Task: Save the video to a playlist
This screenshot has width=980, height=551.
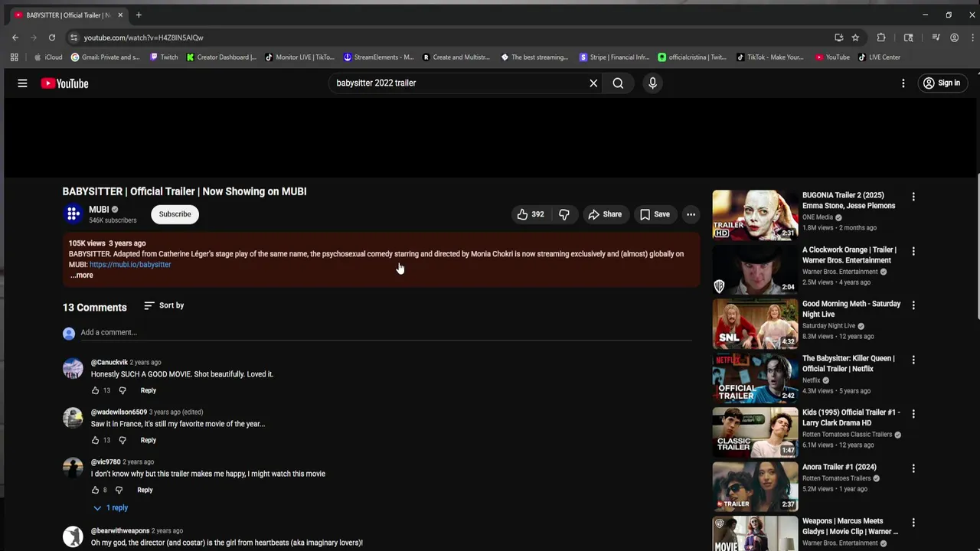Action: click(655, 214)
